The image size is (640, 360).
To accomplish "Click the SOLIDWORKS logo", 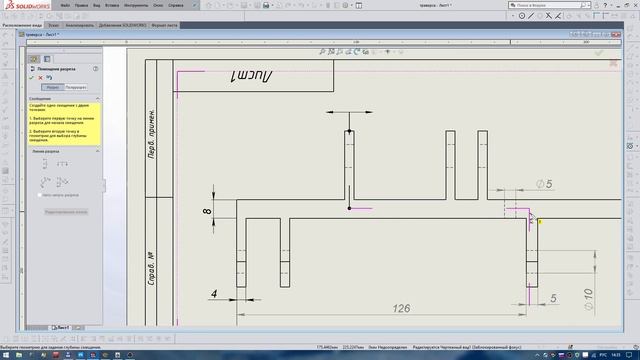I will coord(27,5).
